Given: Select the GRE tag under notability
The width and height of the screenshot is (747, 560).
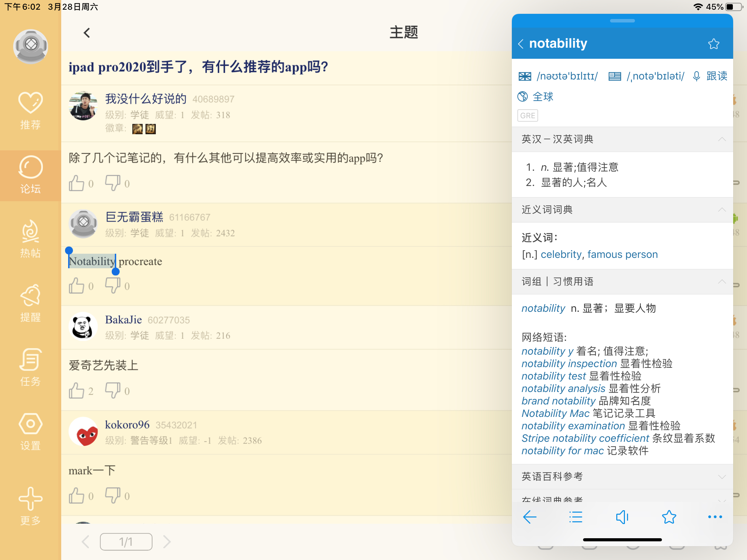Looking at the screenshot, I should [527, 115].
